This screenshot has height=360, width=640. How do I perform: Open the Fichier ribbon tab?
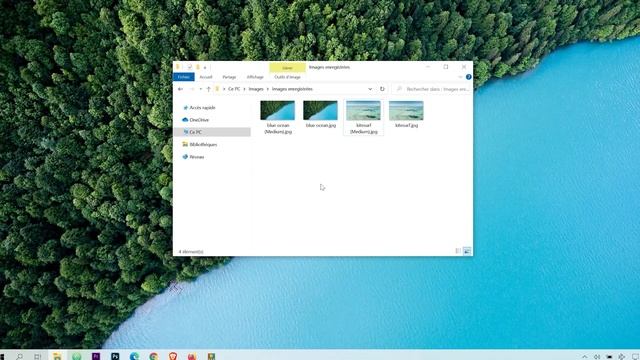pos(184,77)
